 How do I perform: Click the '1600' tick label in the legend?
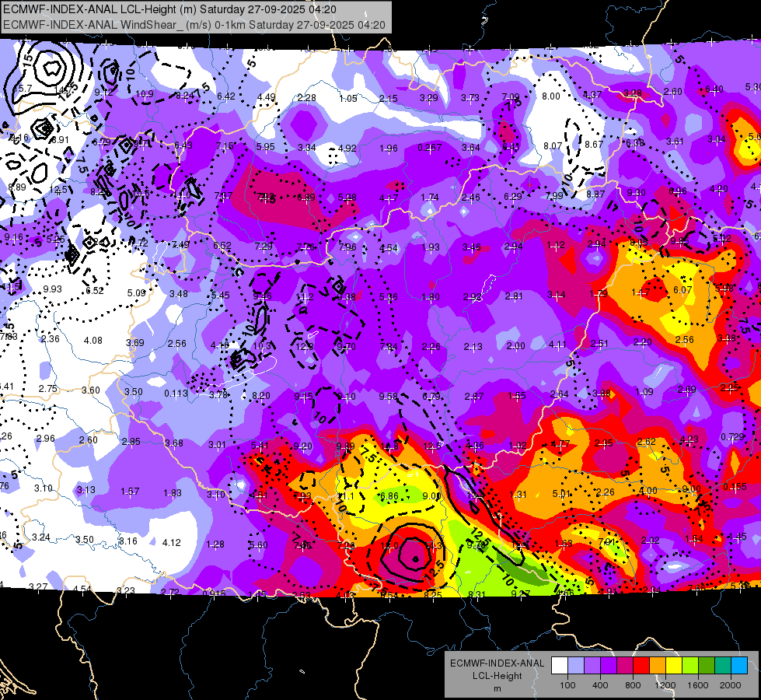coord(697,685)
